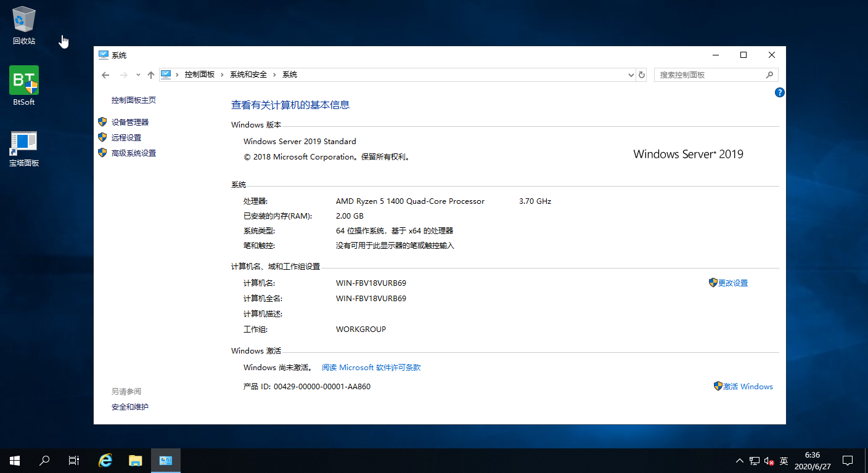Refresh the control panel page
The image size is (868, 473).
click(x=642, y=75)
